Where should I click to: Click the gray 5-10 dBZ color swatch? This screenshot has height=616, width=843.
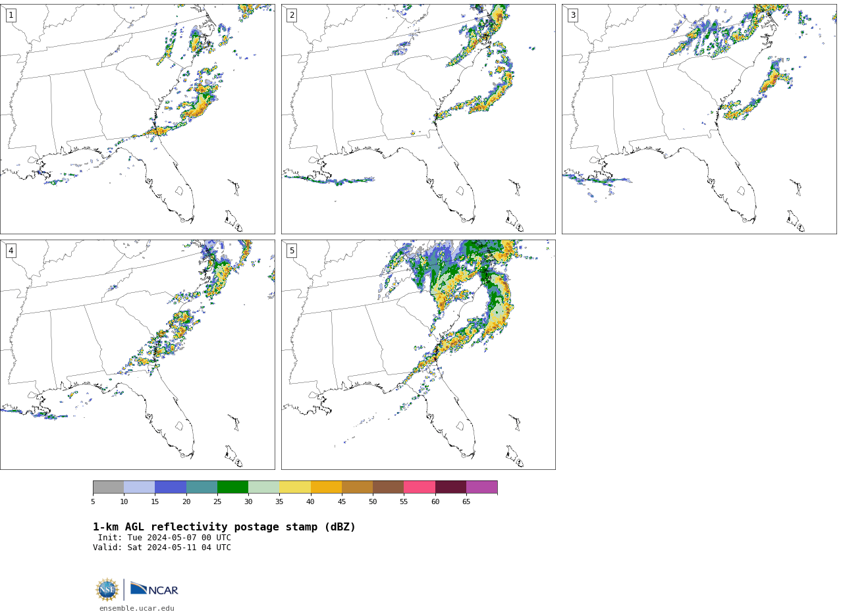click(x=108, y=487)
